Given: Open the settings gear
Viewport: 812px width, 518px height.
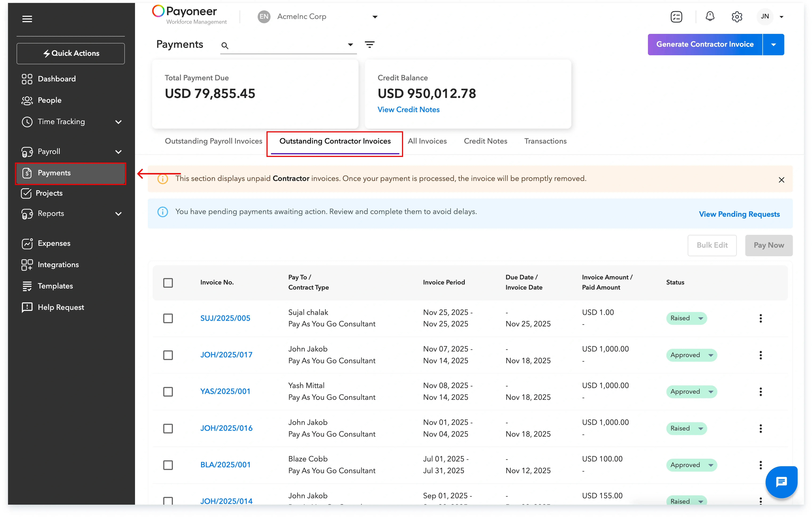Looking at the screenshot, I should [x=737, y=17].
